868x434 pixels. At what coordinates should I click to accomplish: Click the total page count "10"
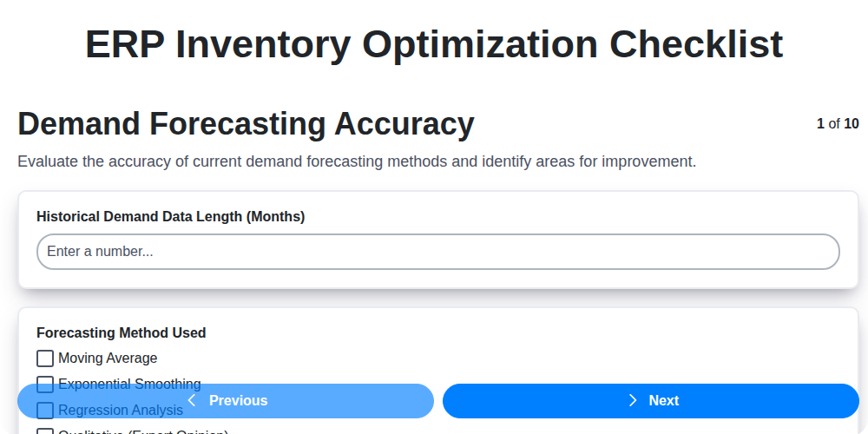(x=852, y=124)
